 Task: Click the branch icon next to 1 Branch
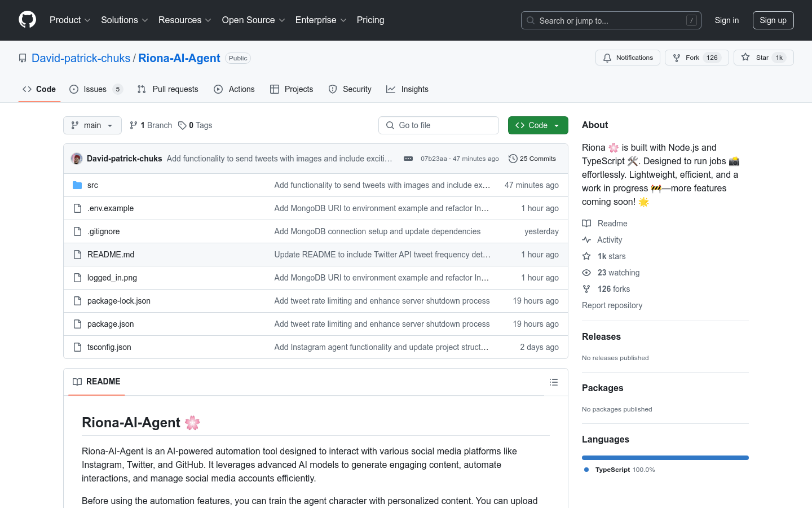pos(134,125)
